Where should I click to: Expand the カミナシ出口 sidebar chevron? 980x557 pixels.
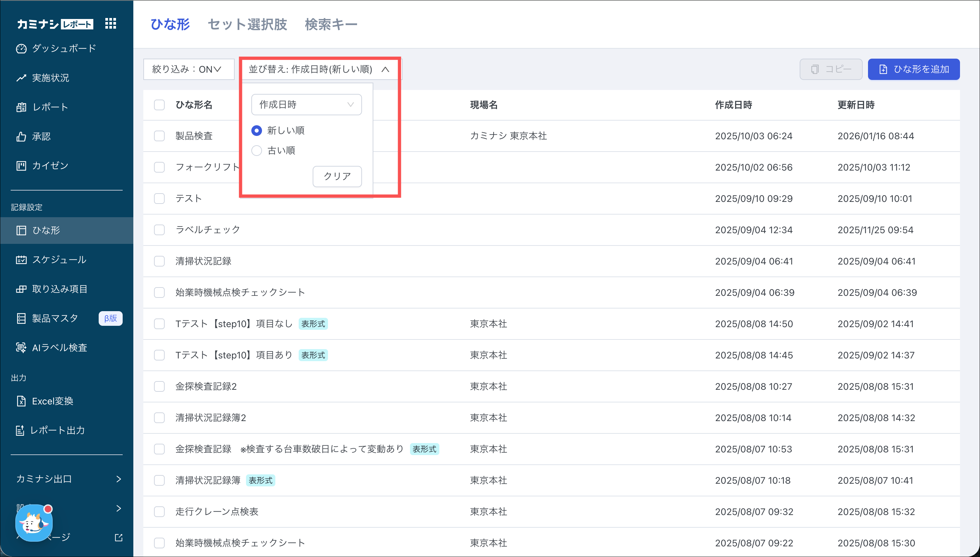pos(118,479)
